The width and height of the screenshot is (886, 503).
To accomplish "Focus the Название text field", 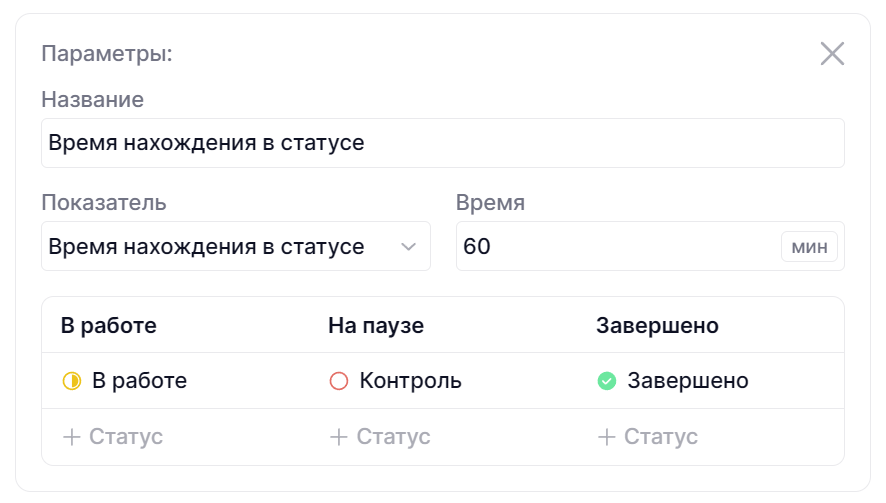I will [442, 143].
